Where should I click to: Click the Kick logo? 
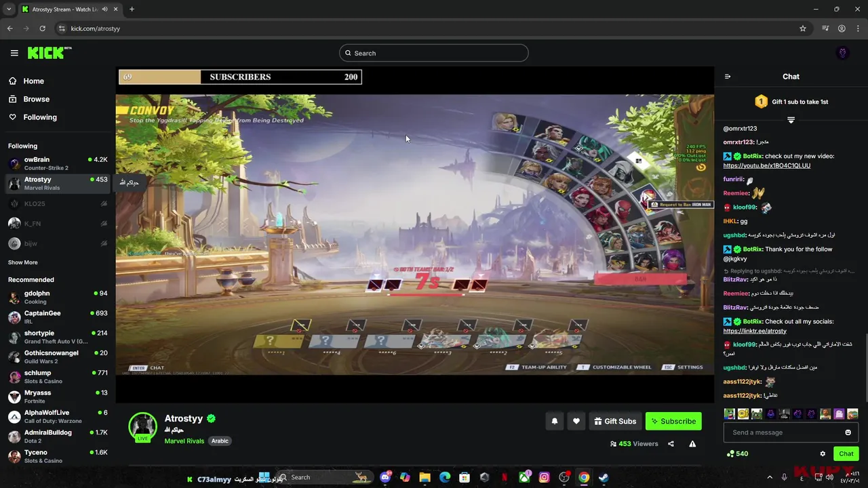coord(50,53)
